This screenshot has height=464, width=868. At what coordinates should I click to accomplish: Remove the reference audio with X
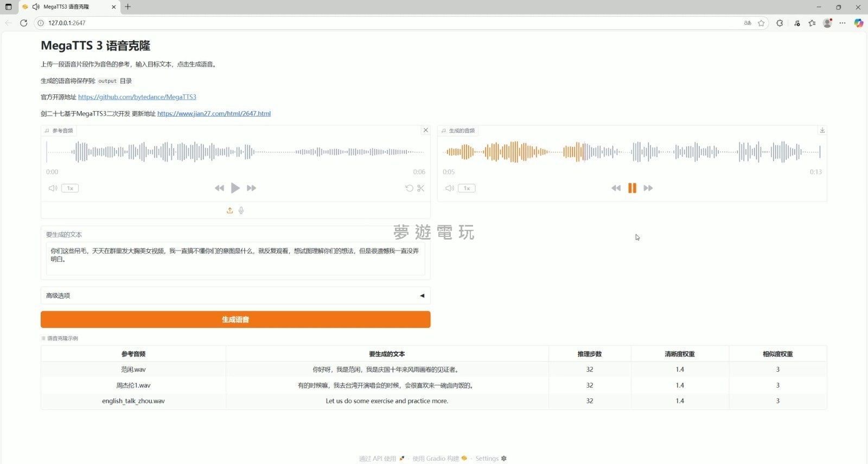pyautogui.click(x=426, y=130)
